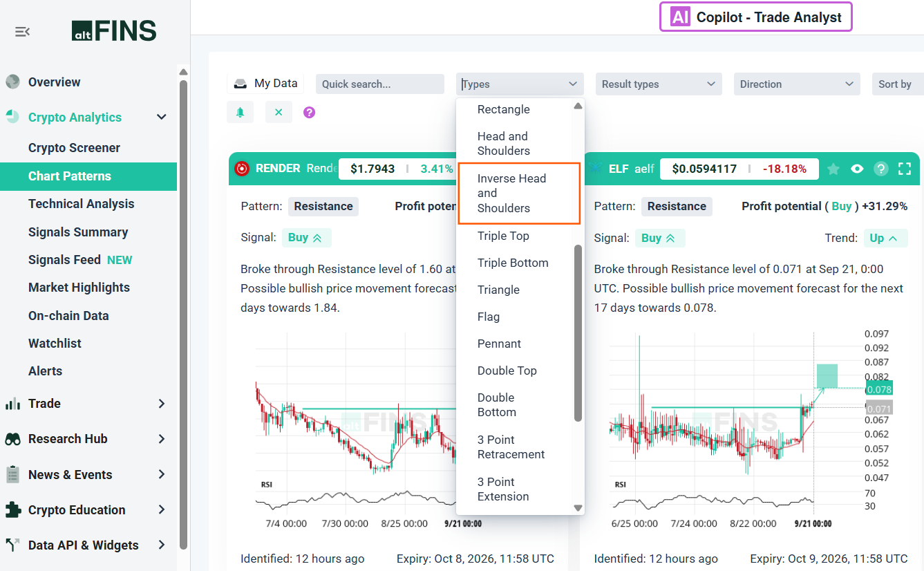Open the Result types dropdown
The image size is (924, 571).
(x=659, y=84)
